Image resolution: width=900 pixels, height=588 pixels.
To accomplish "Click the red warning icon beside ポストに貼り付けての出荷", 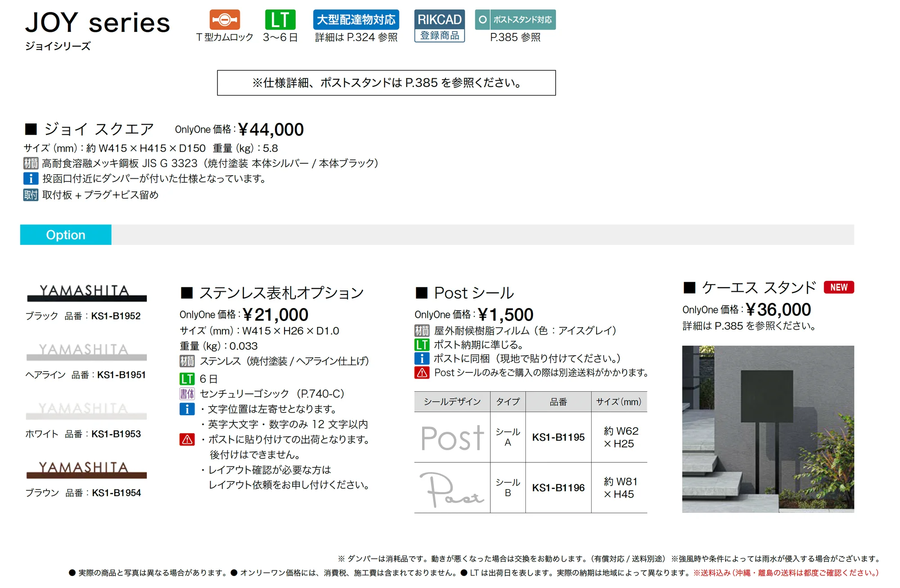I will (187, 439).
